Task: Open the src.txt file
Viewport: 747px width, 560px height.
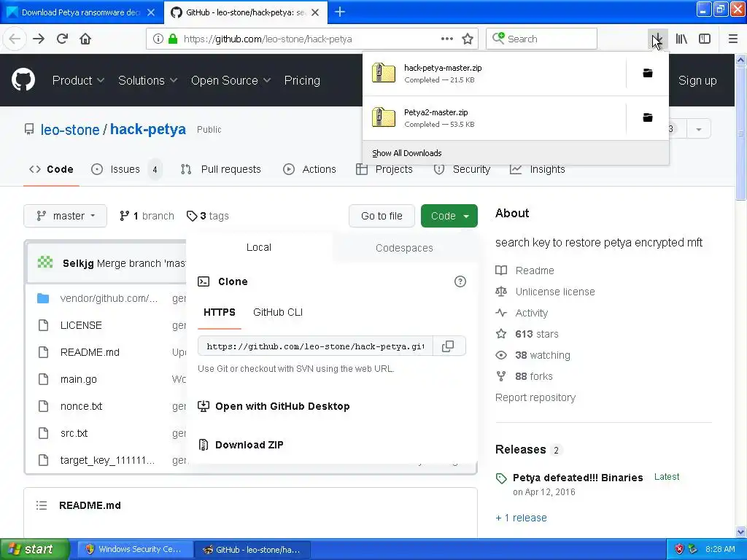Action: [74, 433]
